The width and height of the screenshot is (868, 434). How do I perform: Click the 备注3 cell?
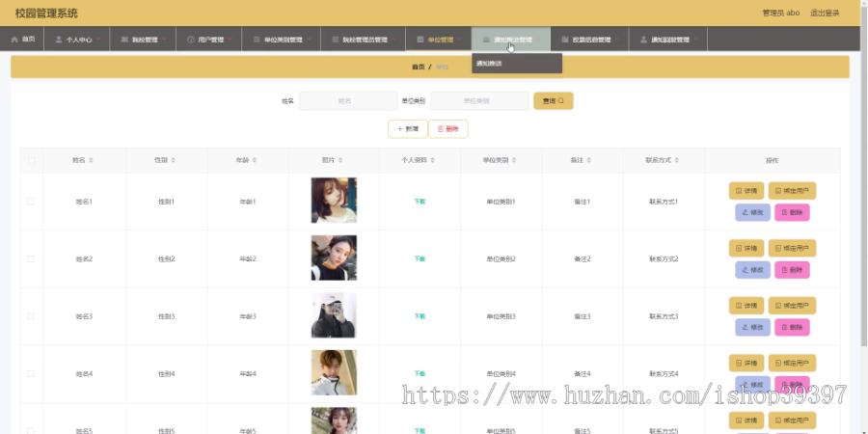click(583, 316)
